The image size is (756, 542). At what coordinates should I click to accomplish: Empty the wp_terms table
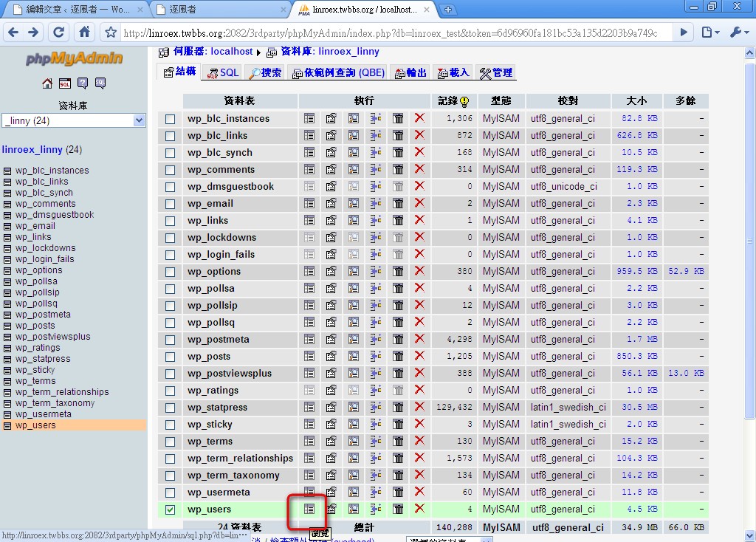398,441
